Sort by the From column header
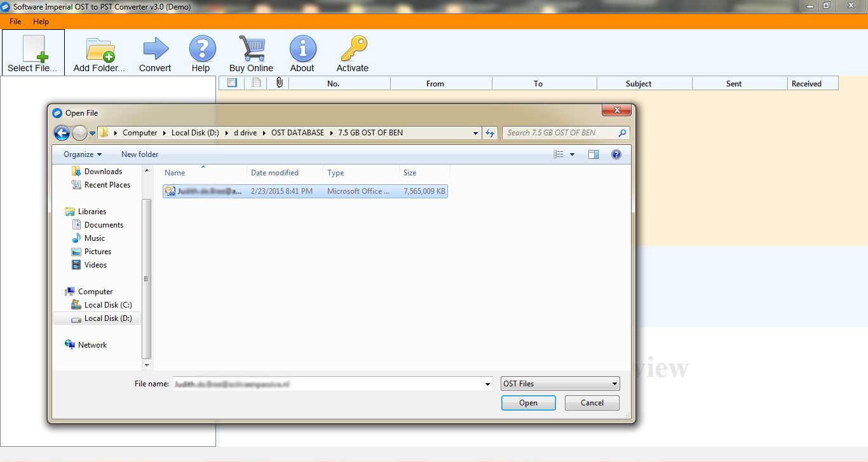 [x=441, y=83]
